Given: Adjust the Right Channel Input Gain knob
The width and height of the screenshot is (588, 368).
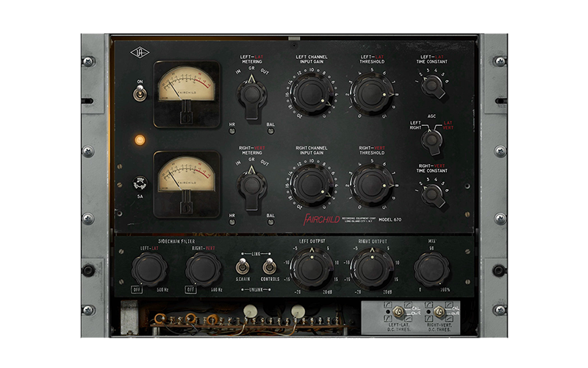Looking at the screenshot, I should (x=312, y=185).
